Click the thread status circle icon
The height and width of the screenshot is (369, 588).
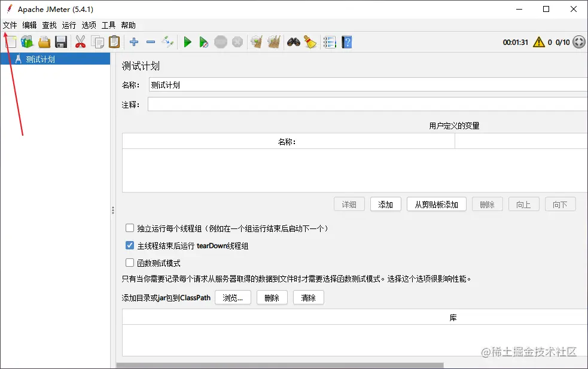579,42
